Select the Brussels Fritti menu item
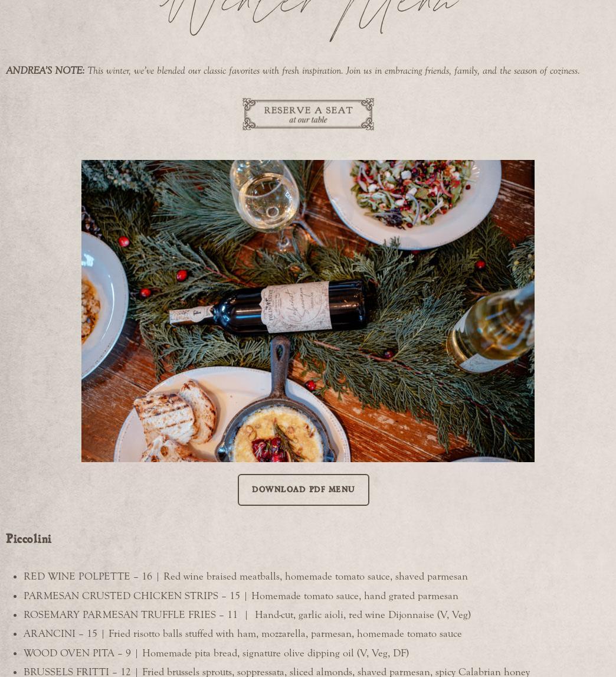This screenshot has height=677, width=616. coord(277,672)
